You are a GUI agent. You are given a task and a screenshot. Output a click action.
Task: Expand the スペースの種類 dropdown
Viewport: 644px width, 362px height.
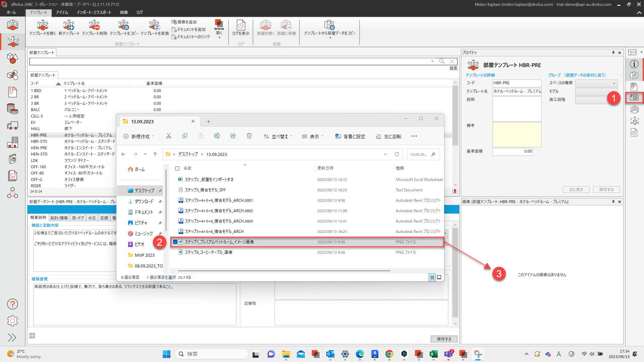point(596,83)
